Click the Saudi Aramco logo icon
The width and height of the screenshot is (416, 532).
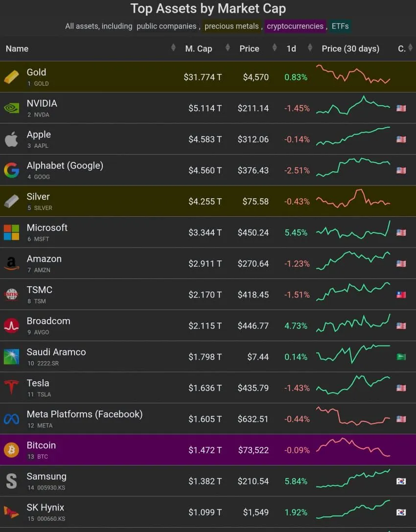coord(12,357)
